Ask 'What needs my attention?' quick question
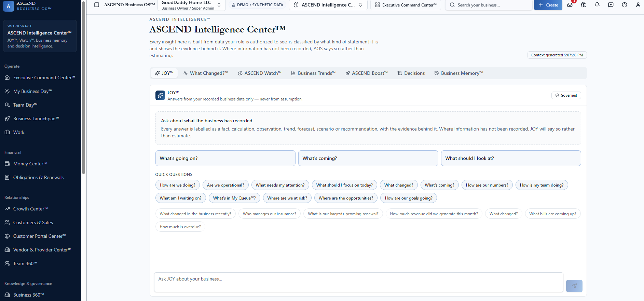Viewport: 644px width, 301px height. click(280, 185)
